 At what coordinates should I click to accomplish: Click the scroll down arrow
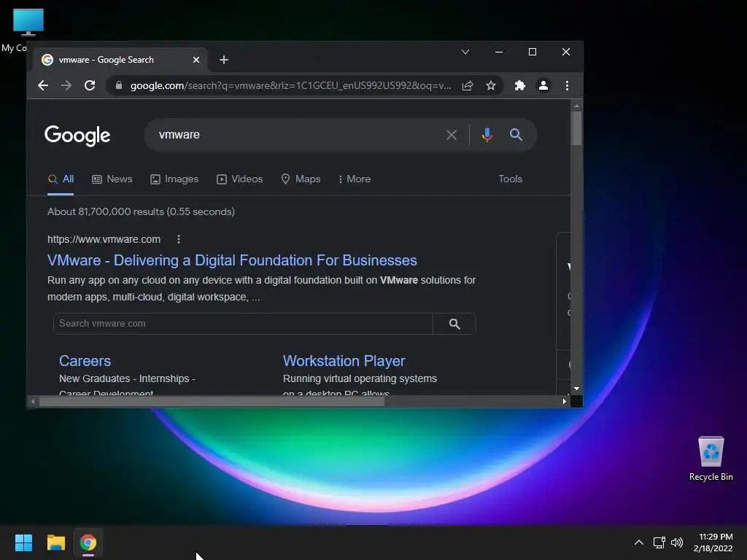coord(576,389)
